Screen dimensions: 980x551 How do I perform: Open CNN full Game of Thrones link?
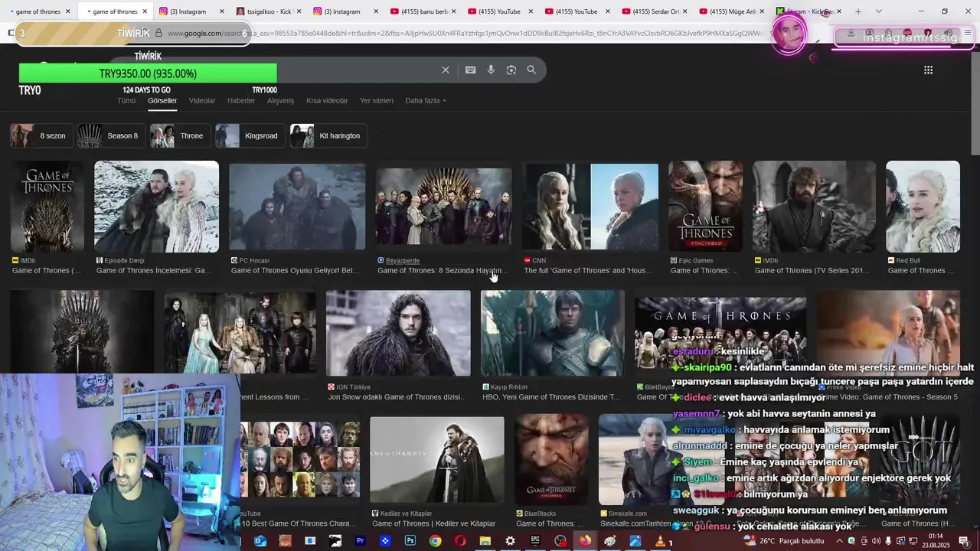pyautogui.click(x=588, y=270)
